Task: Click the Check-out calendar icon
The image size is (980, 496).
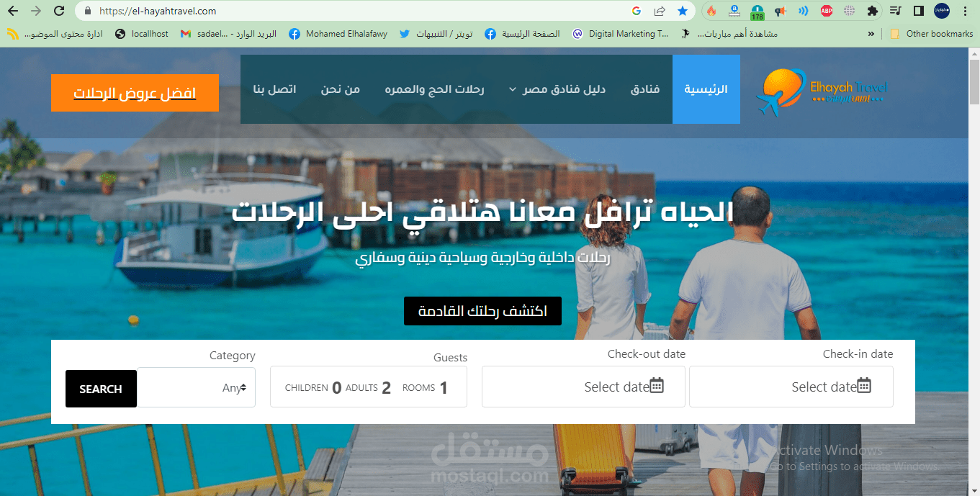Action: (657, 385)
